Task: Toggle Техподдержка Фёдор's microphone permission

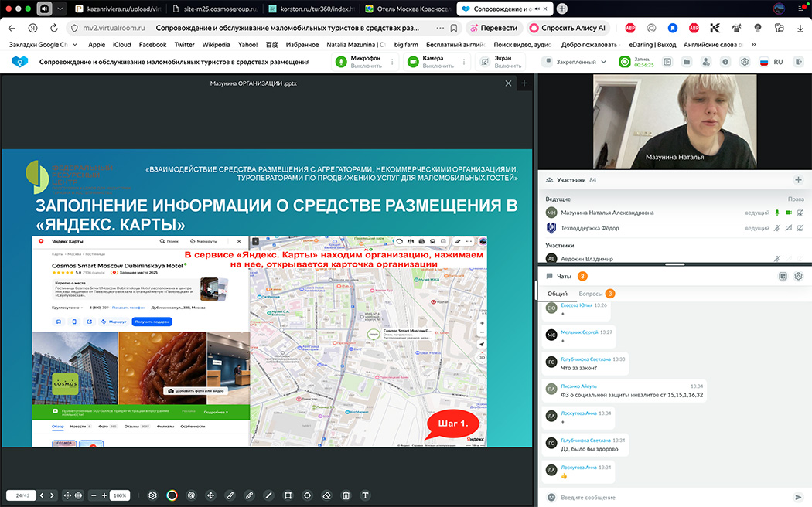Action: [776, 228]
